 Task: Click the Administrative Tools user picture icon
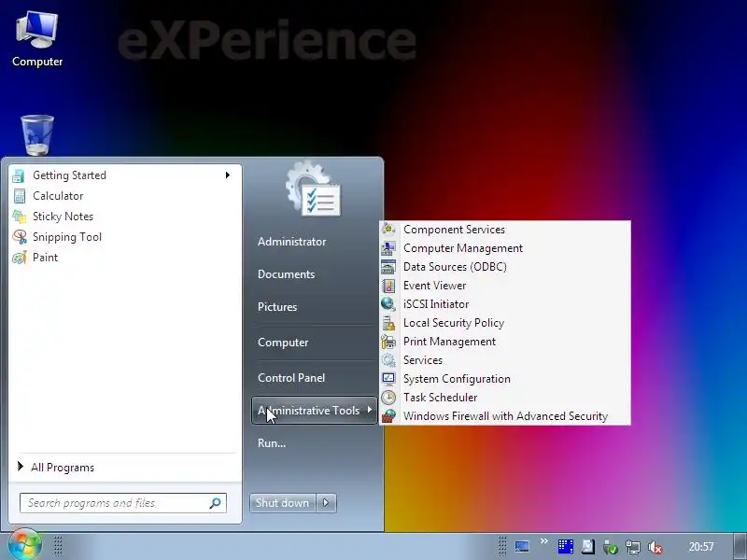[313, 189]
